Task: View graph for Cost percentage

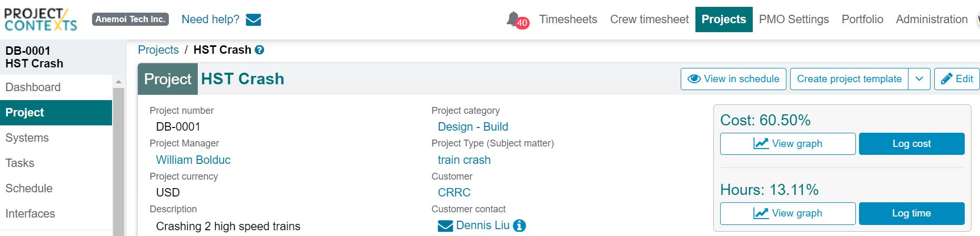Action: [x=787, y=144]
